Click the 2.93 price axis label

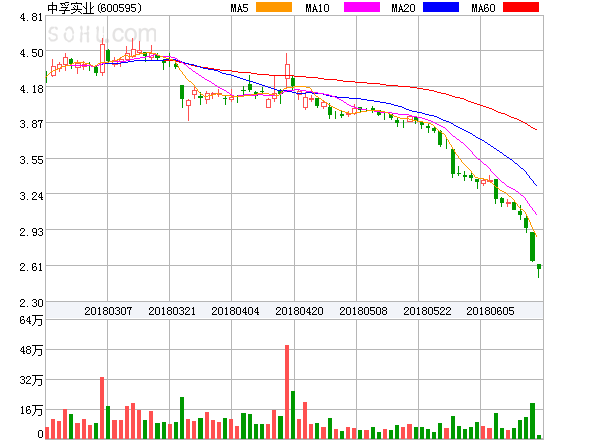click(31, 232)
